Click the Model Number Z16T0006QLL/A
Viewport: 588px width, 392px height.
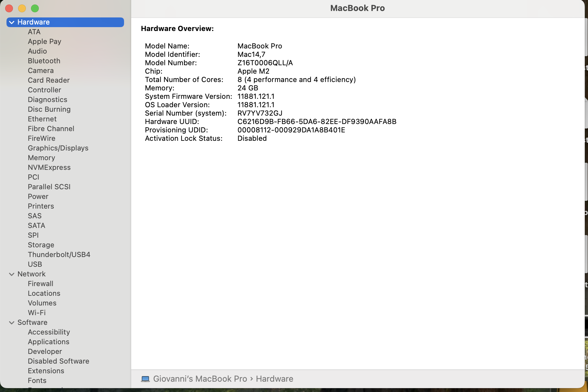265,63
